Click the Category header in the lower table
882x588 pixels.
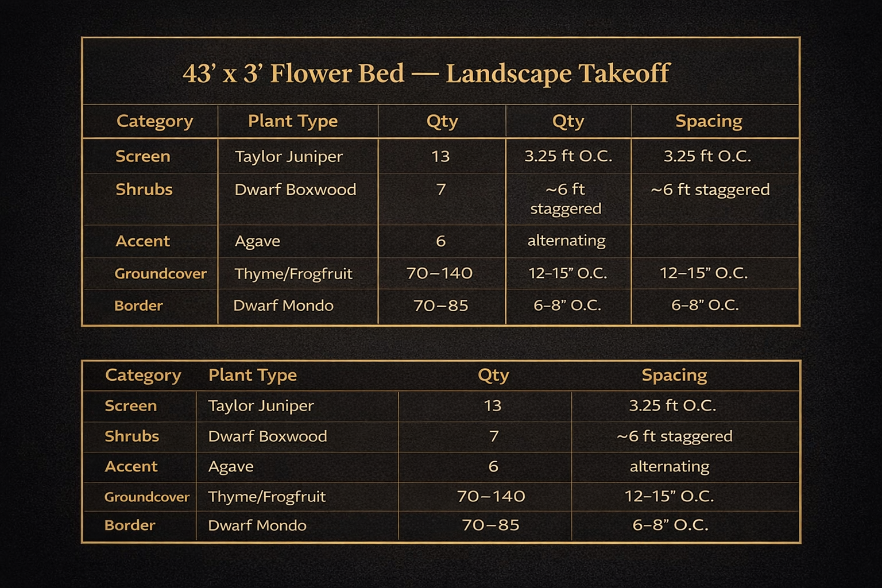tap(143, 375)
